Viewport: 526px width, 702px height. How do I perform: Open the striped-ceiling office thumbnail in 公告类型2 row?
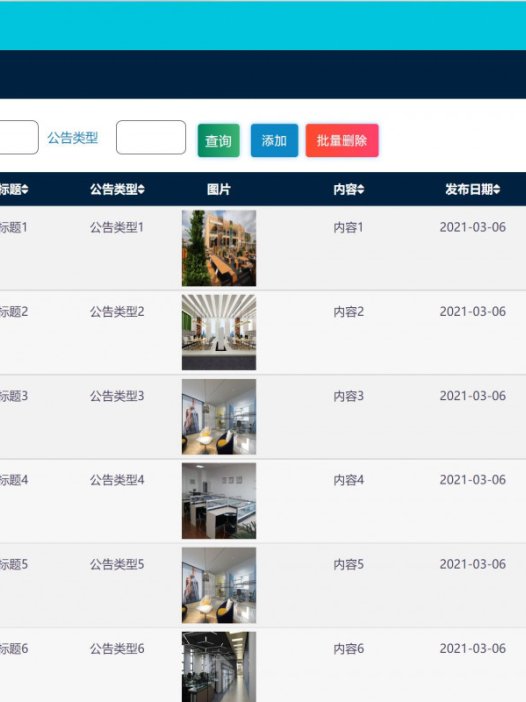[x=219, y=332]
